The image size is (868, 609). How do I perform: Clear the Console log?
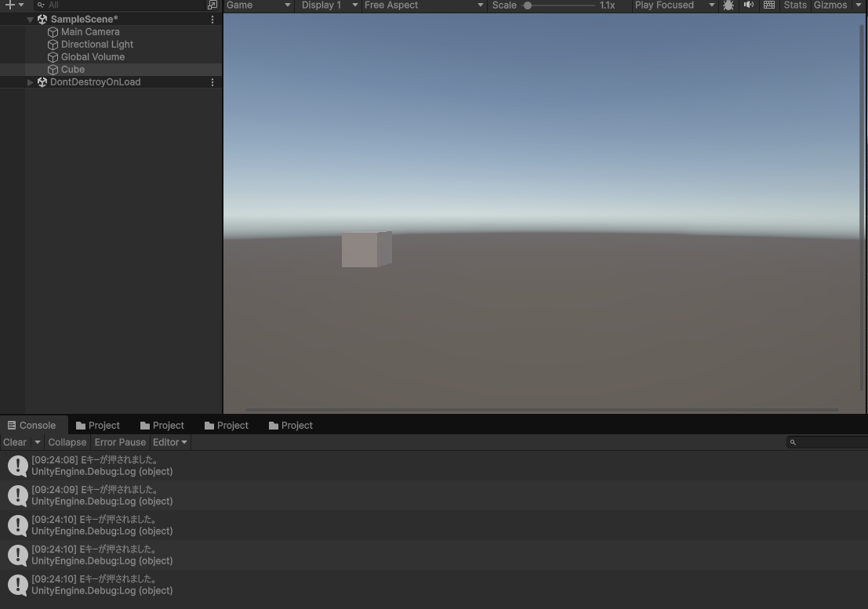[x=15, y=443]
